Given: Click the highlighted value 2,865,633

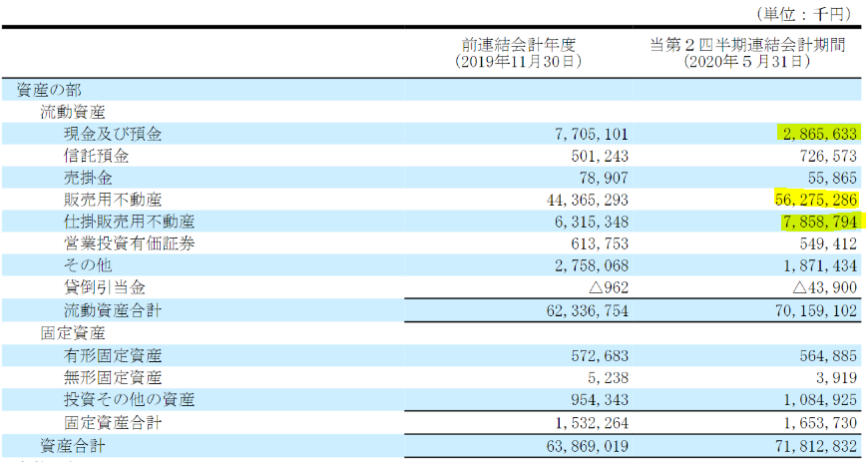Looking at the screenshot, I should [x=820, y=134].
